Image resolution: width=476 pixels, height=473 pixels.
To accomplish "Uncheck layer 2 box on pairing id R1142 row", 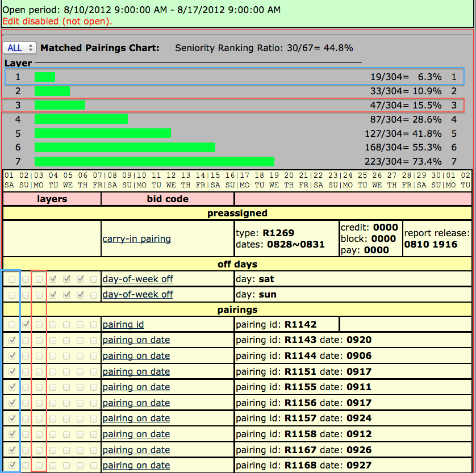I will (x=26, y=324).
